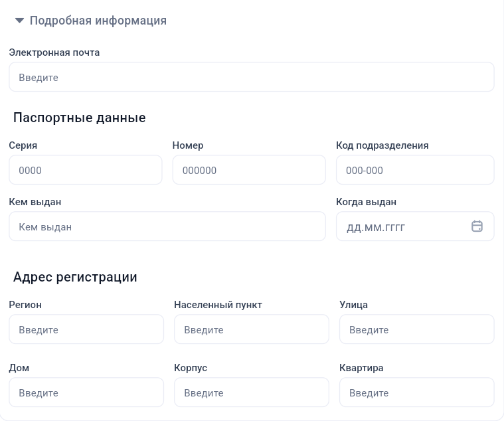This screenshot has height=421, width=504.
Task: Click the Корпус label
Action: [191, 368]
